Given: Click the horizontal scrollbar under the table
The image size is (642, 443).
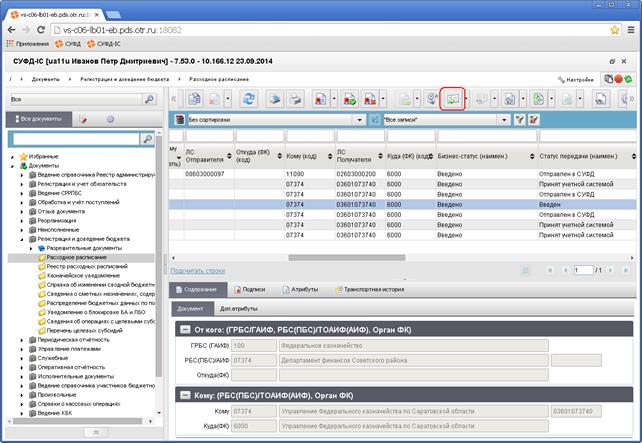Looking at the screenshot, I should pos(347,258).
